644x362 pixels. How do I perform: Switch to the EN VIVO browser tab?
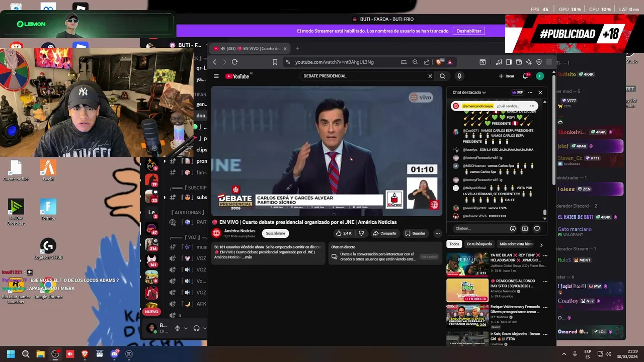(x=250, y=49)
